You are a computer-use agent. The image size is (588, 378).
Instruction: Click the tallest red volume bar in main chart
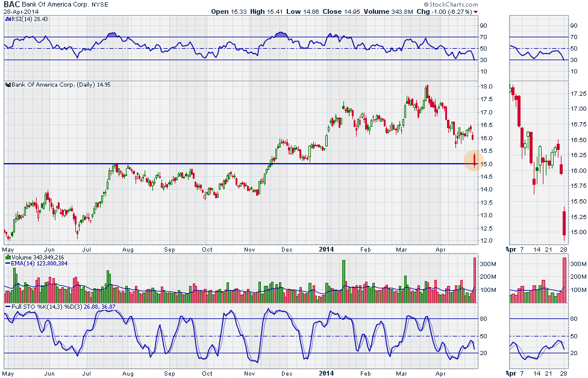pos(475,280)
